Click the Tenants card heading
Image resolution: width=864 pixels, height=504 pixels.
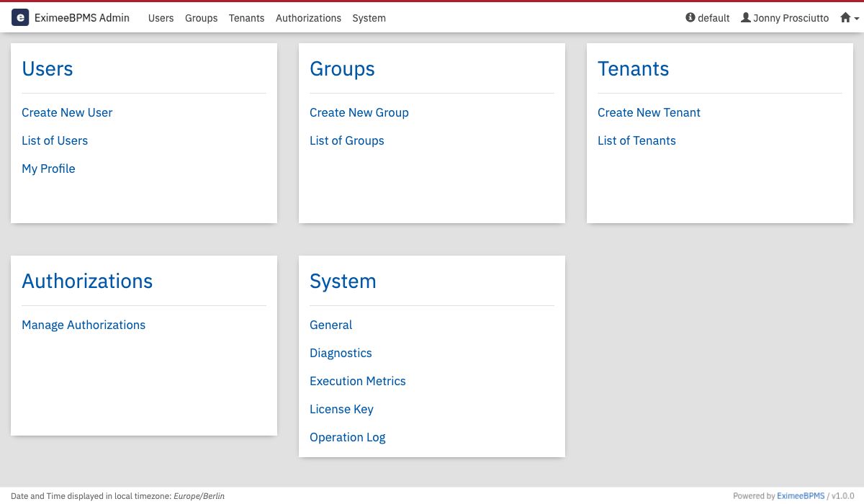(x=634, y=68)
